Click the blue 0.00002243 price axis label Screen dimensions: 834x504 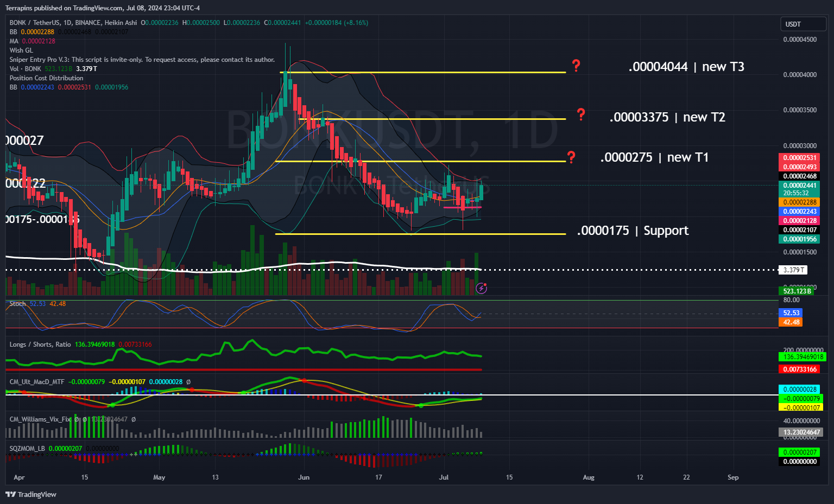coord(800,212)
